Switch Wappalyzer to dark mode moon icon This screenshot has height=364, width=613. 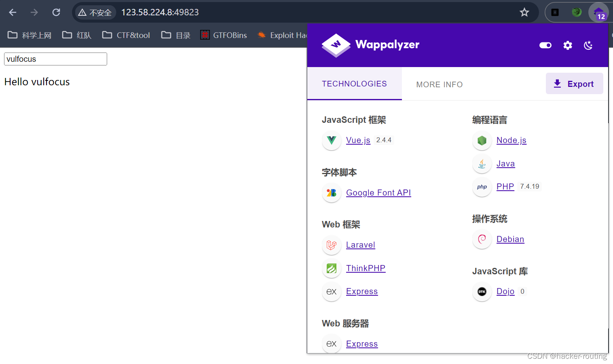point(588,45)
